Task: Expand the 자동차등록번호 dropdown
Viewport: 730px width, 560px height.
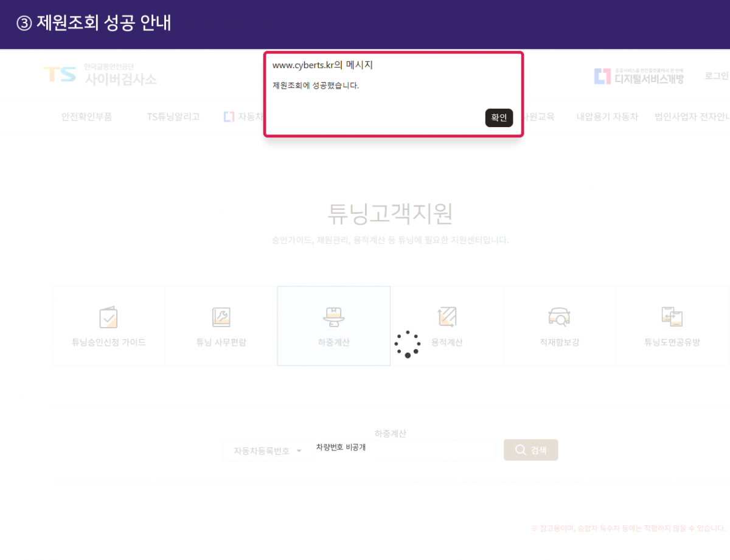Action: point(268,451)
